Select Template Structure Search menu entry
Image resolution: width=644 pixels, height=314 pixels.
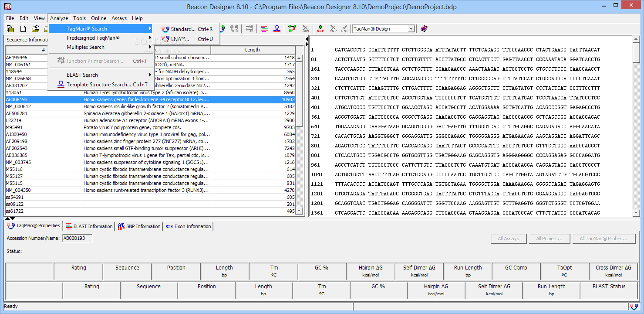[101, 85]
